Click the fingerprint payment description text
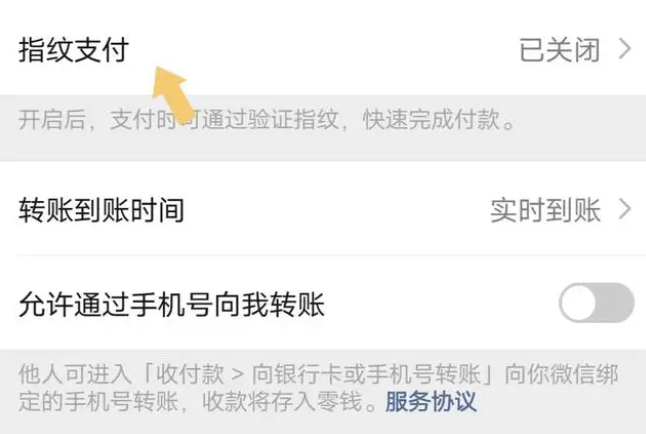 point(267,120)
